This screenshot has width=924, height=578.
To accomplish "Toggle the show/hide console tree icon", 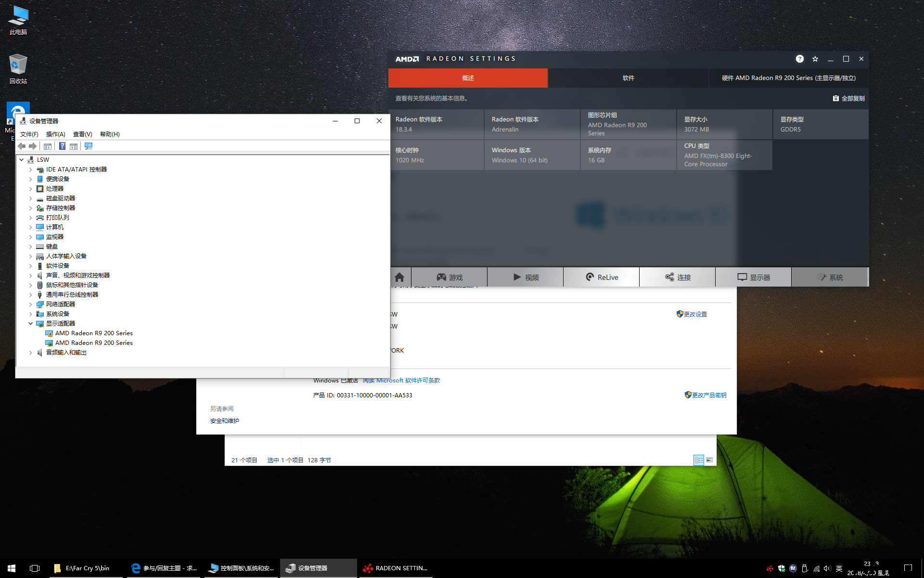I will pyautogui.click(x=48, y=146).
